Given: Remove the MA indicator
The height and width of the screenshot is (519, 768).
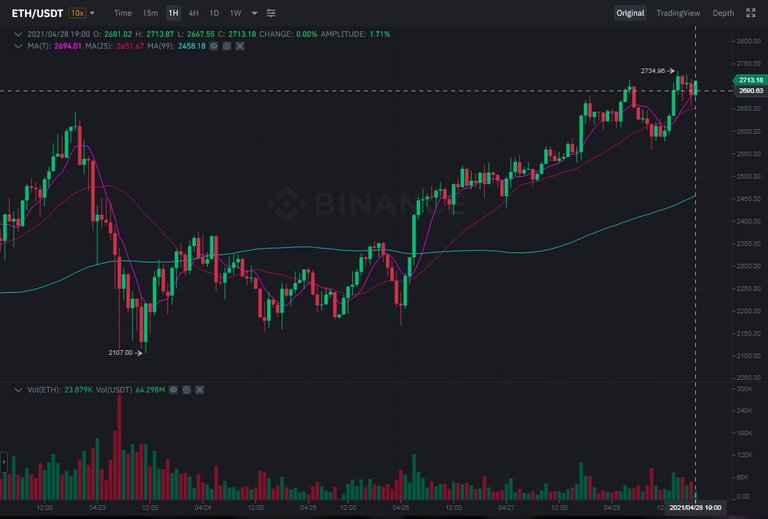Looking at the screenshot, I should click(x=240, y=46).
